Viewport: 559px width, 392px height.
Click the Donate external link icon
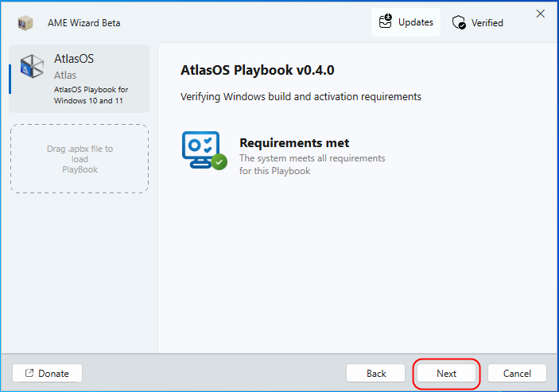pyautogui.click(x=29, y=373)
